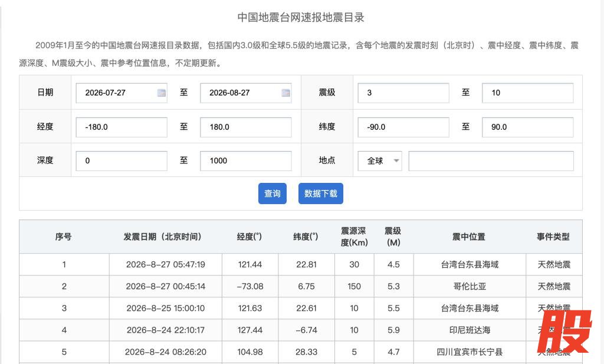The height and width of the screenshot is (364, 604).
Task: Click longitude value 121.63
Action: click(250, 309)
